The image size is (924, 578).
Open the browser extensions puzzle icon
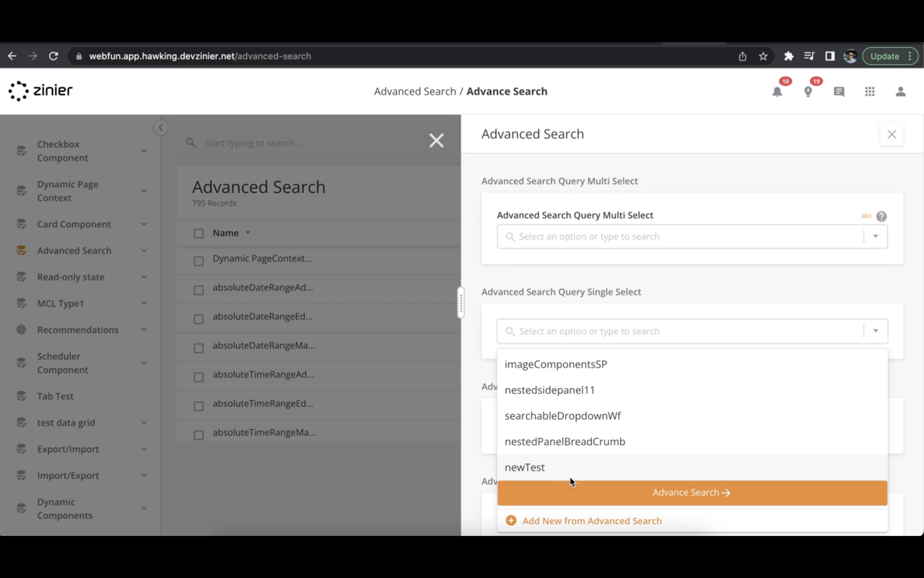[x=788, y=56]
